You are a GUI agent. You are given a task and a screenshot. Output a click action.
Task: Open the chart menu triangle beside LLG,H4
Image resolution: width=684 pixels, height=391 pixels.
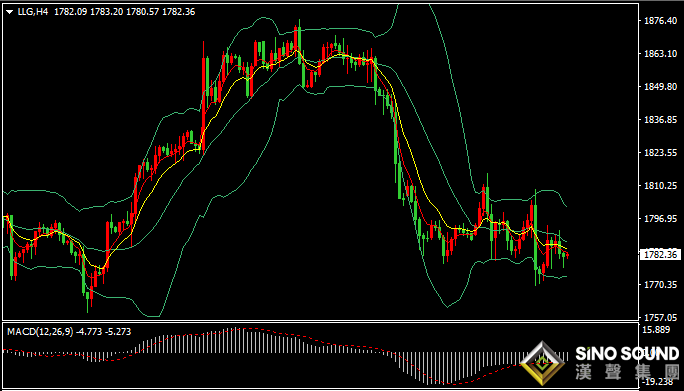[x=10, y=12]
